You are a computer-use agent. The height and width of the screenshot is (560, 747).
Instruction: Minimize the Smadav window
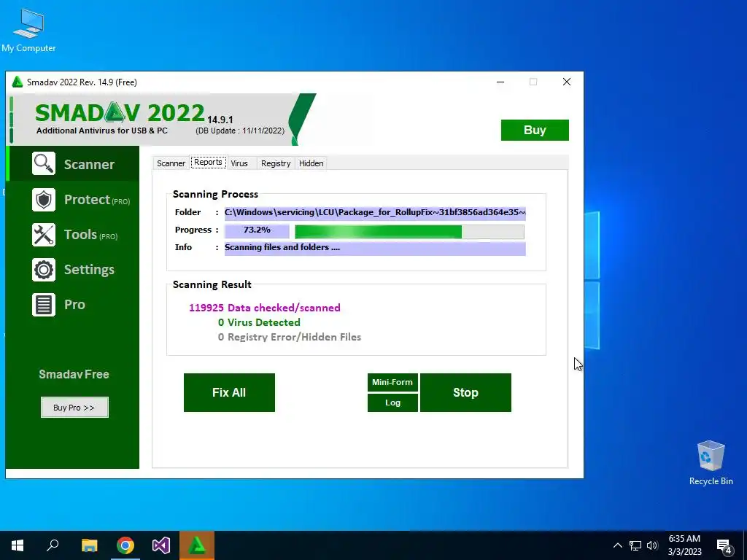click(500, 82)
